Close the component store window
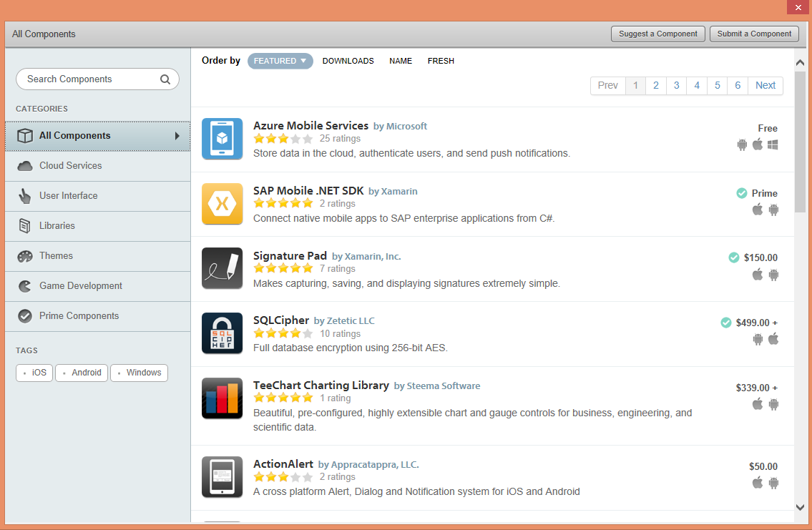The image size is (812, 530). pyautogui.click(x=798, y=7)
